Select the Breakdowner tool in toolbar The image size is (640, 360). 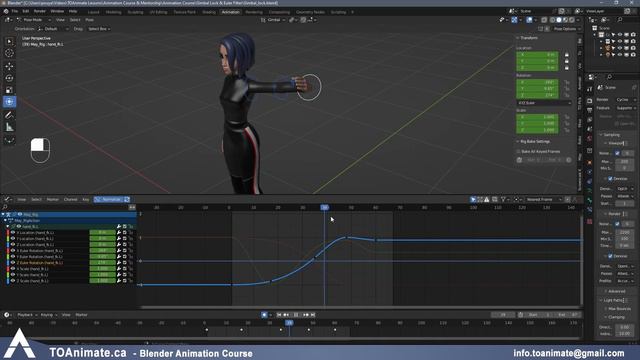coord(9,140)
